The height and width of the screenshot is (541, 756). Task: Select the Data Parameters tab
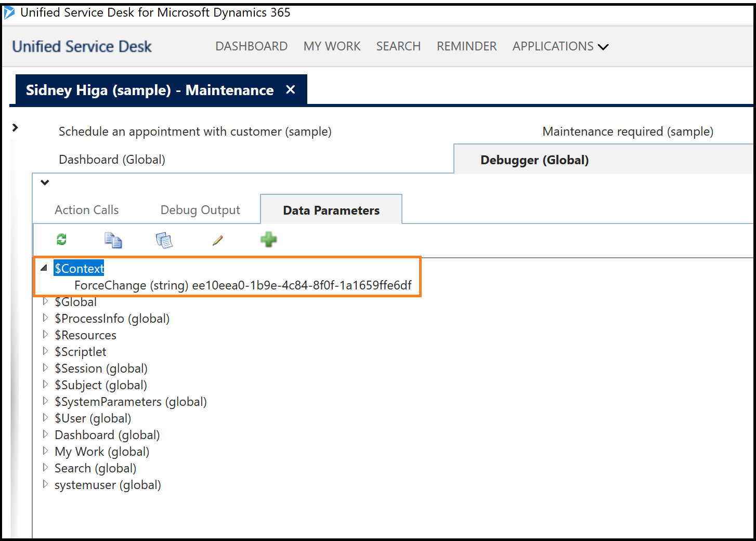pyautogui.click(x=331, y=210)
